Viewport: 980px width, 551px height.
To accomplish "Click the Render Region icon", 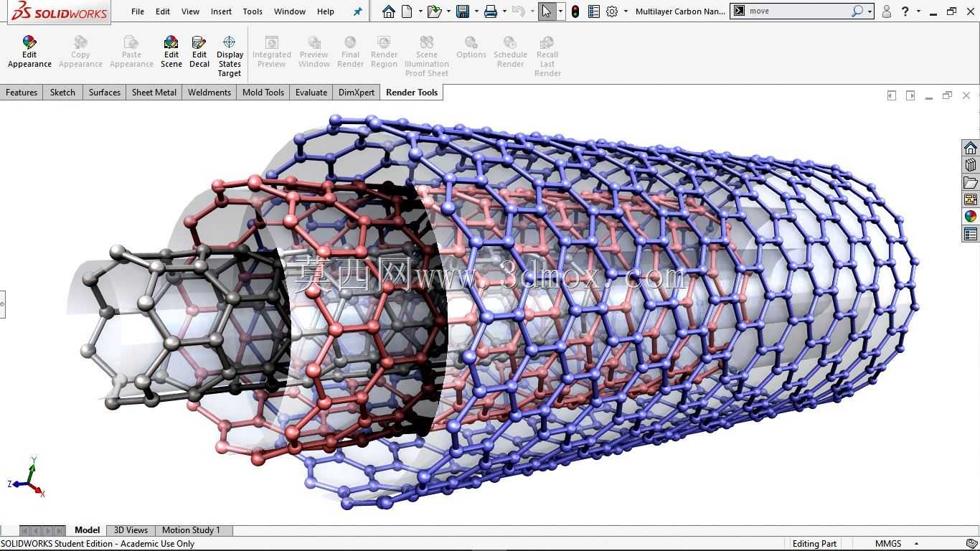I will (384, 42).
